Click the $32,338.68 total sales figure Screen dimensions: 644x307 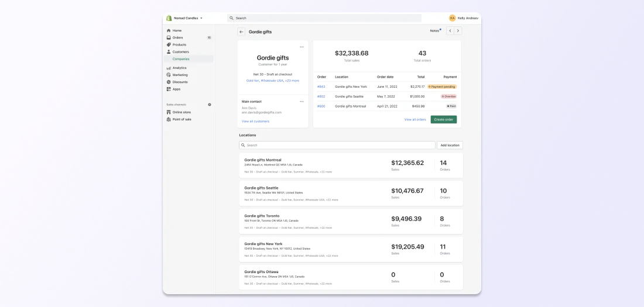coord(352,53)
